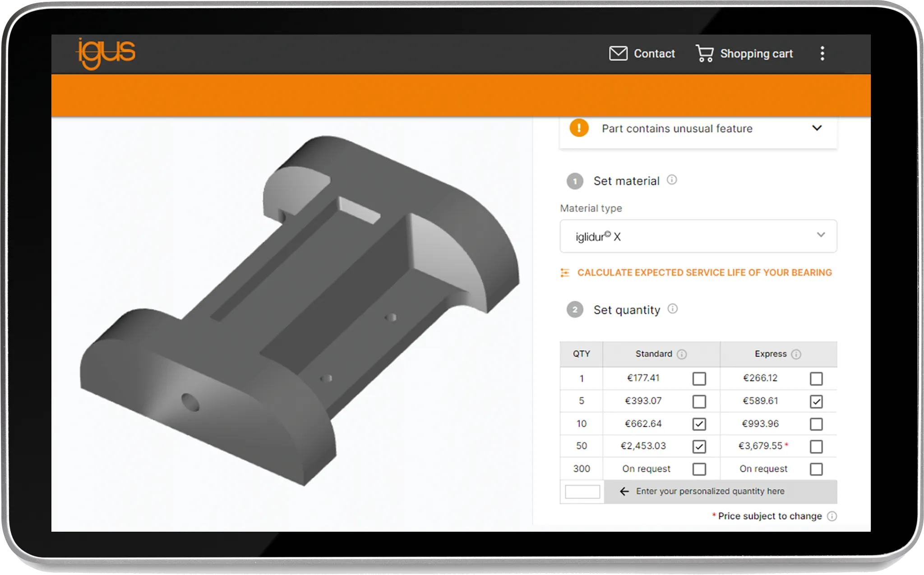Click the Shopping cart menu label
This screenshot has height=575, width=924.
coord(756,54)
